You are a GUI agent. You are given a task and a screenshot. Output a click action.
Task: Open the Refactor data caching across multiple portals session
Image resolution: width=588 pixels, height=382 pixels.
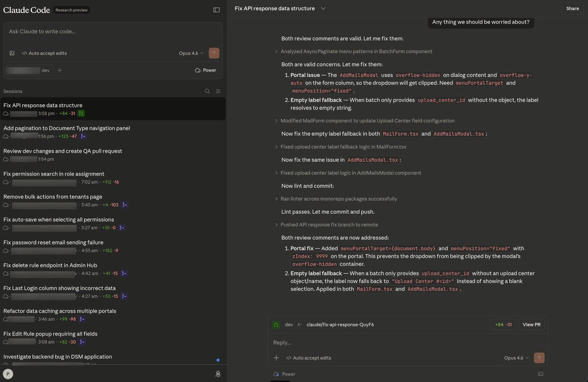pyautogui.click(x=113, y=315)
